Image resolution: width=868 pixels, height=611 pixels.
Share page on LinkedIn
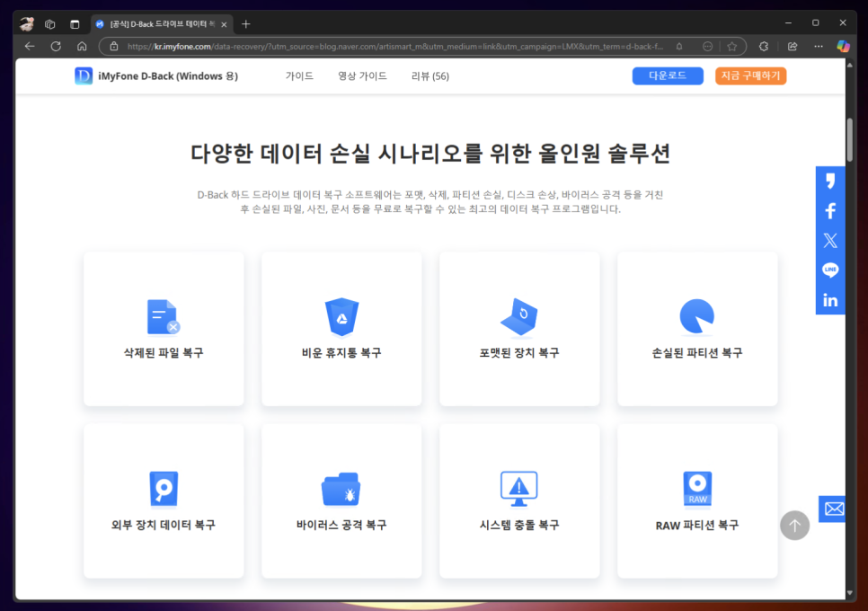coord(830,300)
